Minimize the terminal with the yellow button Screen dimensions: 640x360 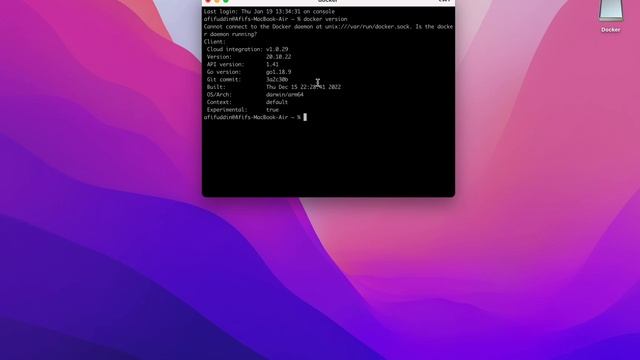click(217, 1)
